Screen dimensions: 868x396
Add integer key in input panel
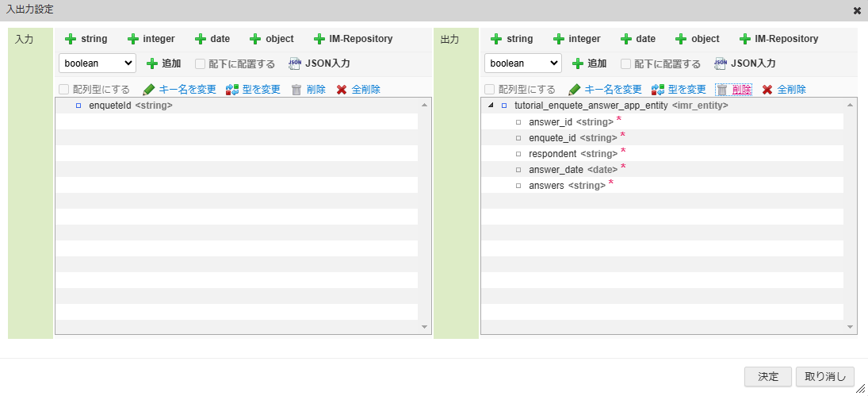click(151, 39)
